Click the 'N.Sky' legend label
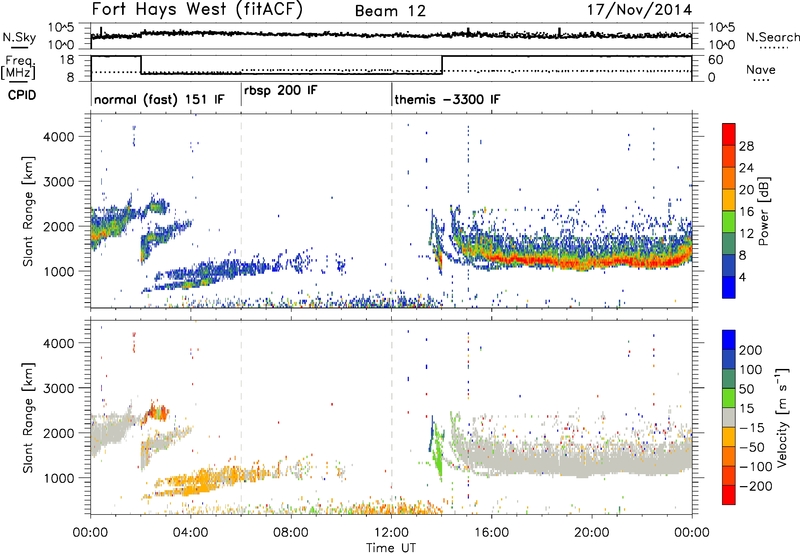The height and width of the screenshot is (554, 800). point(19,38)
